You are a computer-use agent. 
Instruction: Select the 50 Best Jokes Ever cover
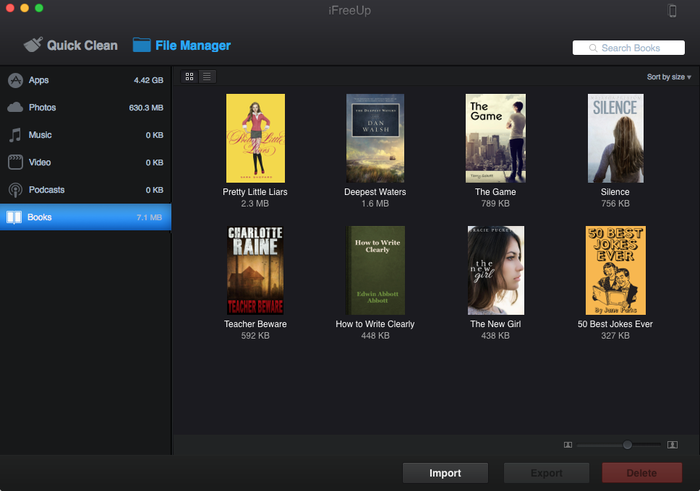click(615, 270)
